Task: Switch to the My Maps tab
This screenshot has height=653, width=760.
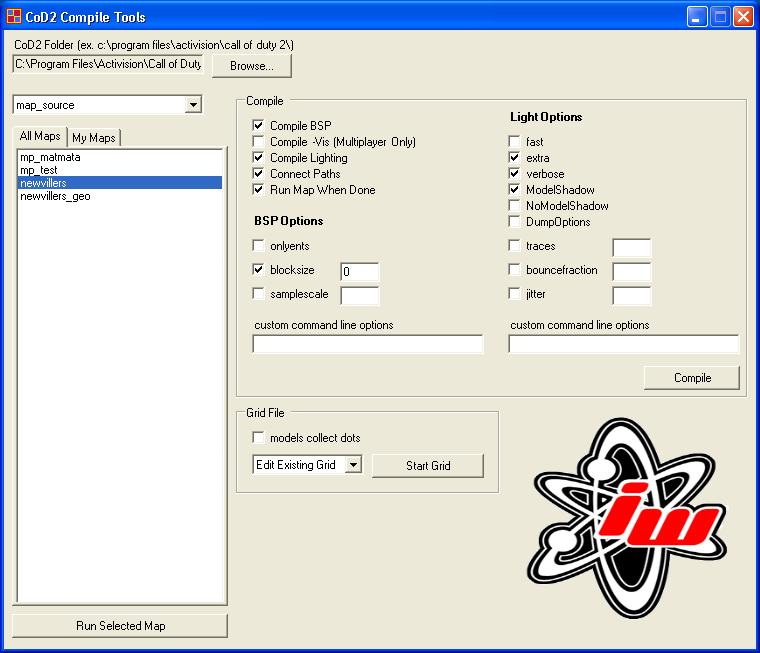Action: tap(94, 138)
